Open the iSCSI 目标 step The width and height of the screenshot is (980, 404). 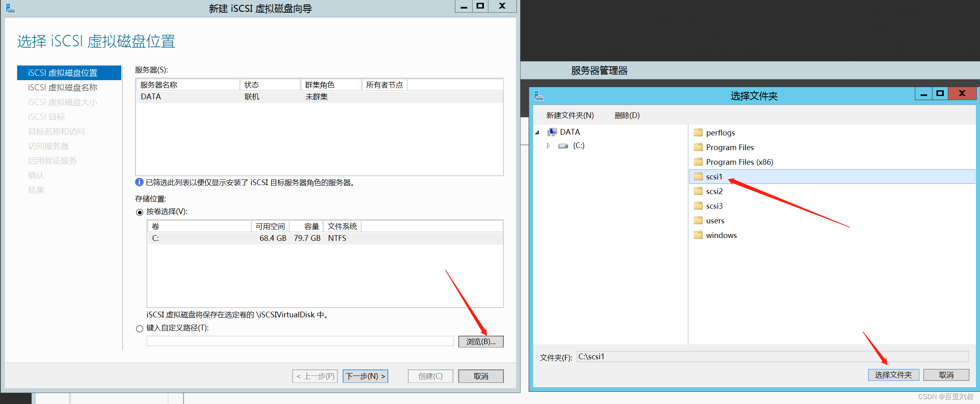[46, 117]
